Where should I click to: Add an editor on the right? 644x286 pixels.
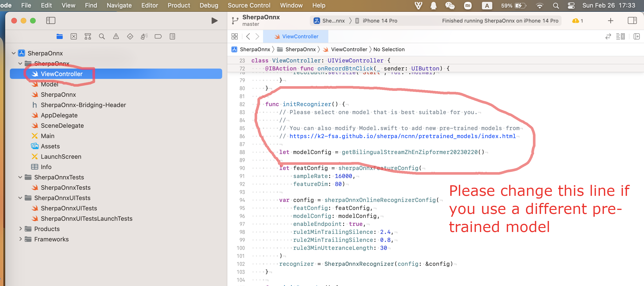(x=636, y=36)
